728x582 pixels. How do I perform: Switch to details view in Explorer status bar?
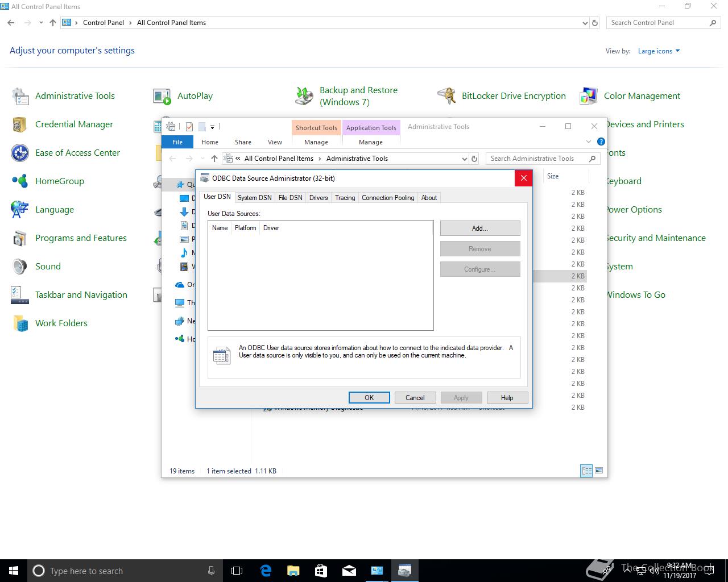click(x=586, y=471)
